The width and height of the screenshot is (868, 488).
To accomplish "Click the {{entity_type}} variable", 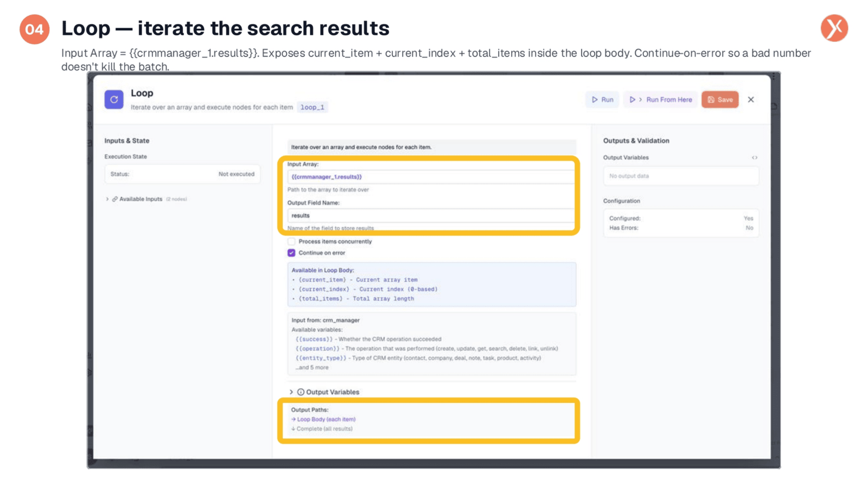I will point(321,358).
